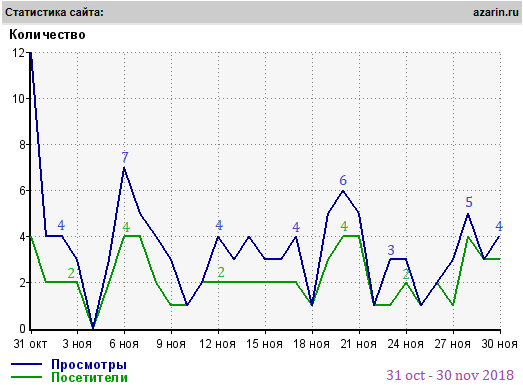Click the '12 ноя' x-axis label
523x385 pixels.
(217, 344)
